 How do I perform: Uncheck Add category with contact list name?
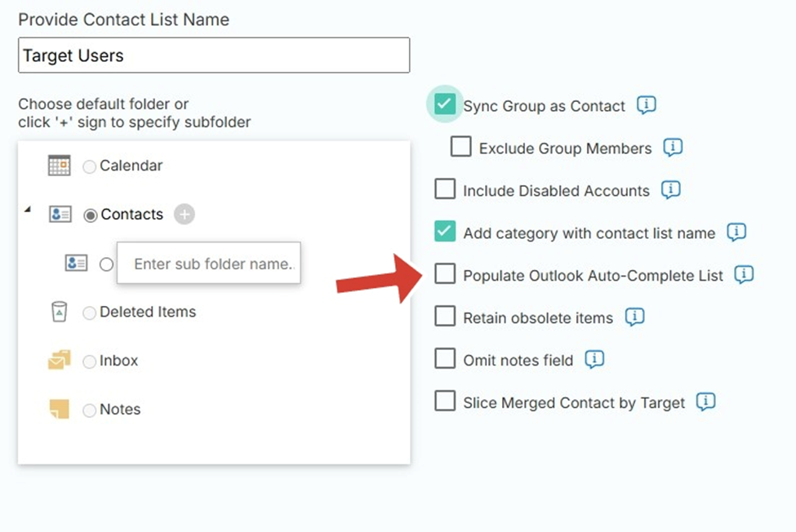(x=445, y=231)
